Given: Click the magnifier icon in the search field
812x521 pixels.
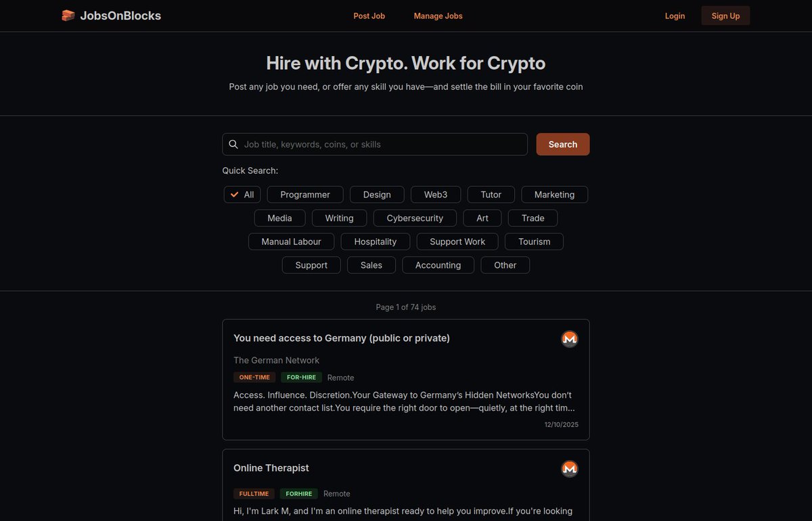Looking at the screenshot, I should coord(233,144).
